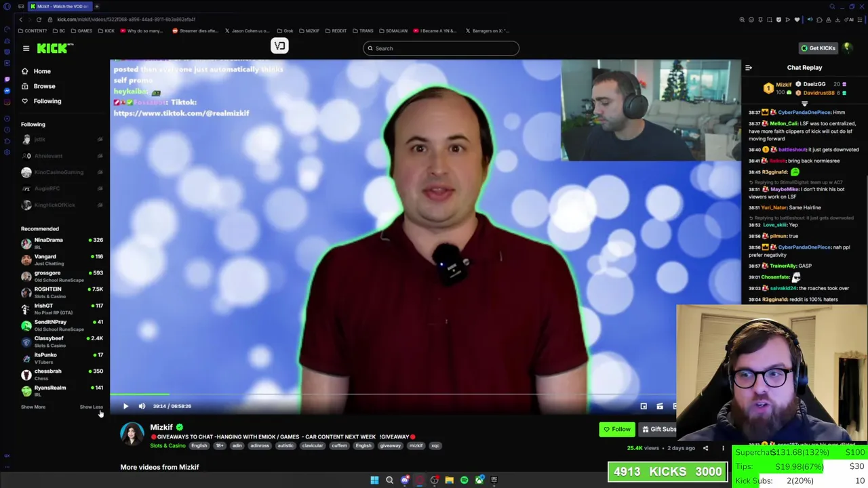Viewport: 868px width, 488px height.
Task: Open the Grok bookmark folder
Action: [x=285, y=30]
